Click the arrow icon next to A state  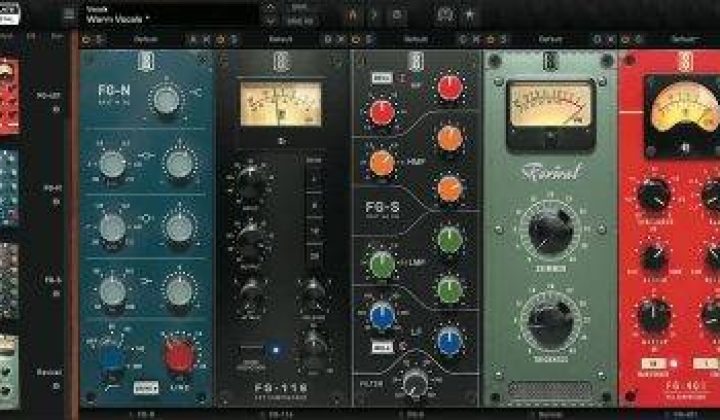pyautogui.click(x=373, y=15)
